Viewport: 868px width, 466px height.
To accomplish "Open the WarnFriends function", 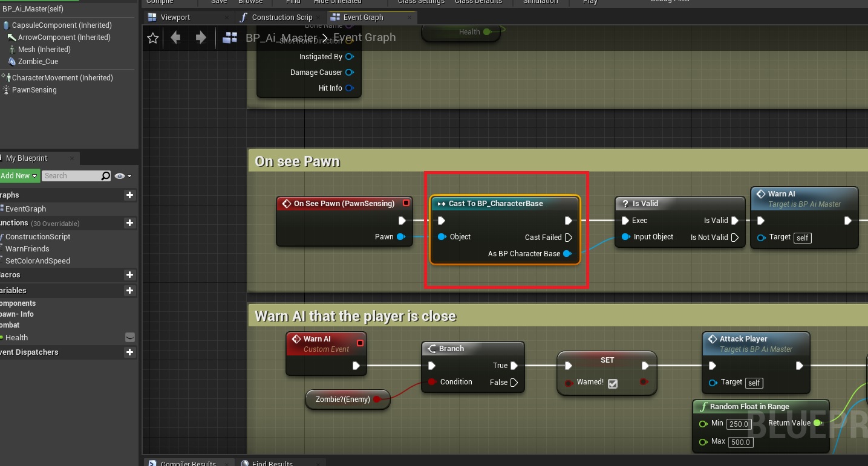I will coord(27,249).
